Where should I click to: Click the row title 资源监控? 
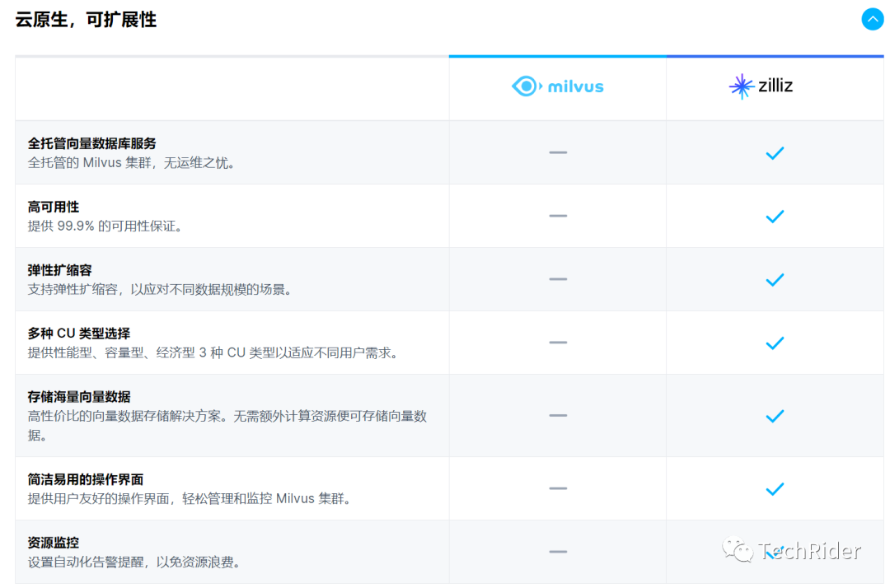[54, 543]
